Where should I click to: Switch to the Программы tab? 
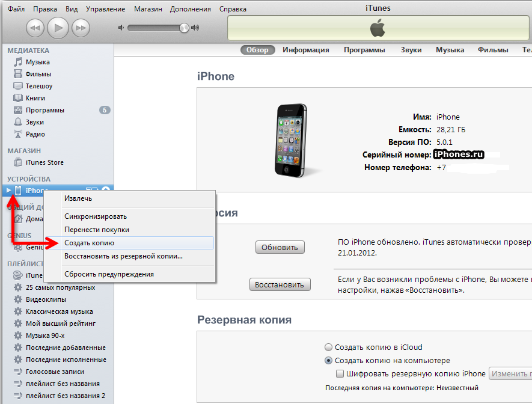(x=364, y=50)
